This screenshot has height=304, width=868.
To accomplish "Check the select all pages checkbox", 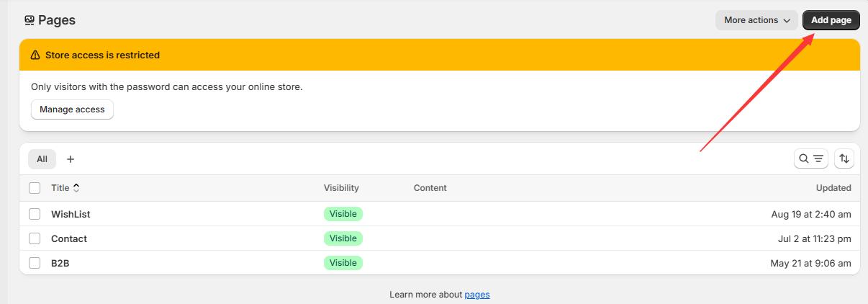I will (35, 188).
